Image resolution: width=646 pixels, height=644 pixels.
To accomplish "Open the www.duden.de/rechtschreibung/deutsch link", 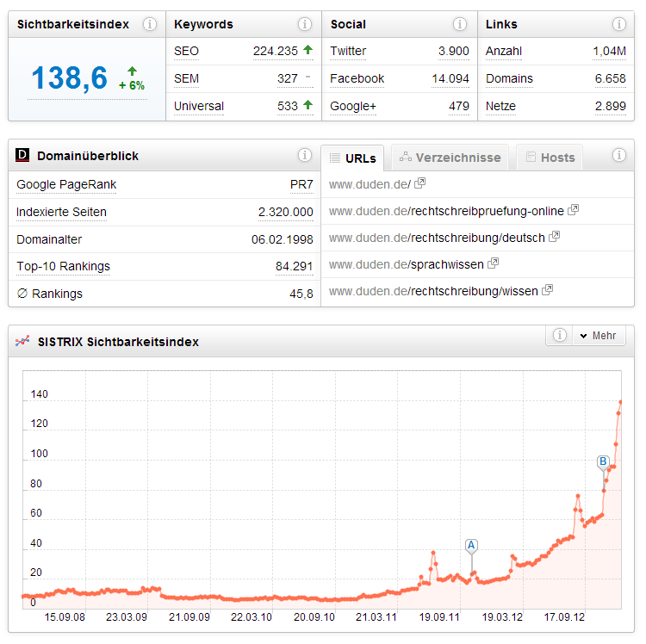I will [x=437, y=238].
